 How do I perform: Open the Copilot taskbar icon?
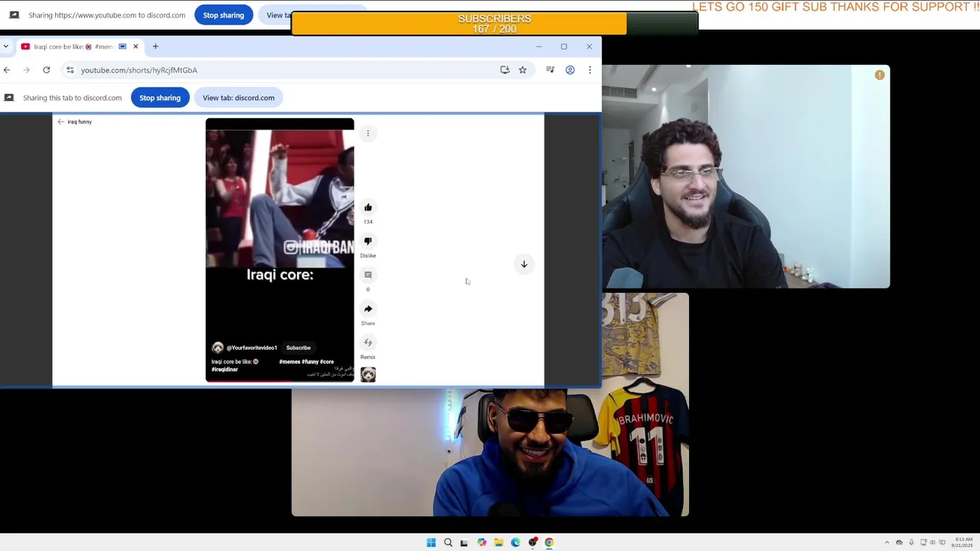click(x=482, y=543)
